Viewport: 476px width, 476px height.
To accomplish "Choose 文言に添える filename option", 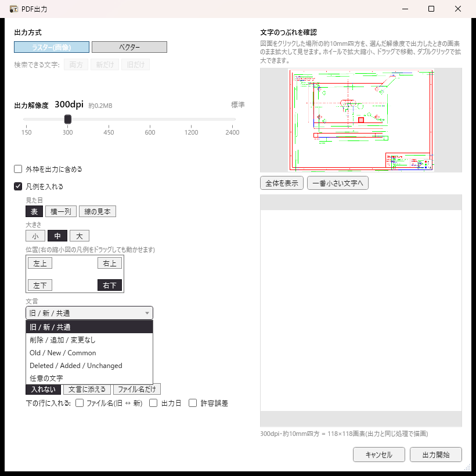I will [87, 389].
